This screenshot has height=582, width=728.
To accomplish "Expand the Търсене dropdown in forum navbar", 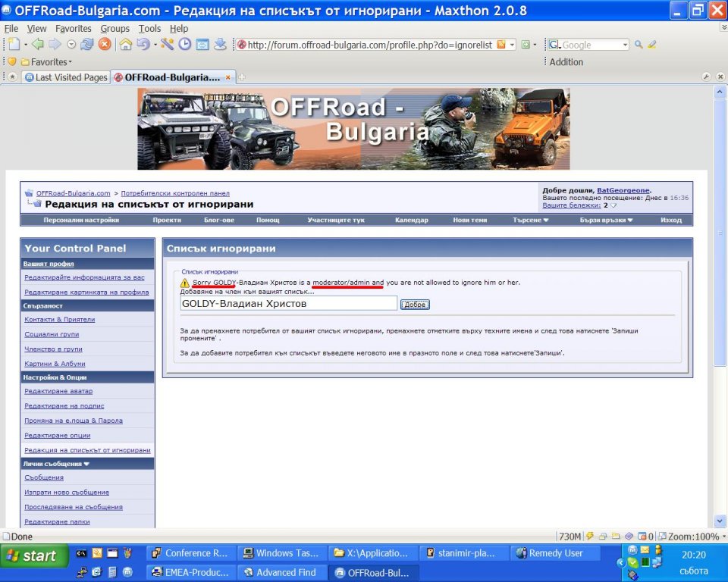I will 531,221.
